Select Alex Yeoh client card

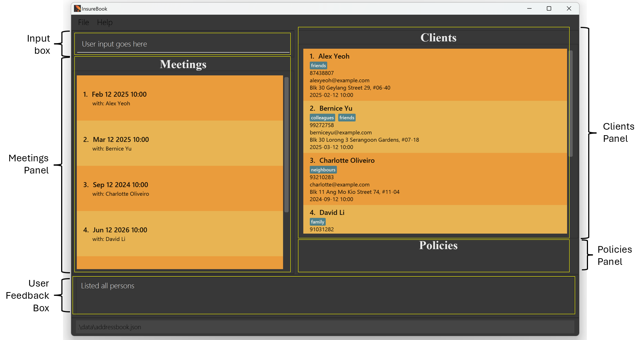click(435, 75)
